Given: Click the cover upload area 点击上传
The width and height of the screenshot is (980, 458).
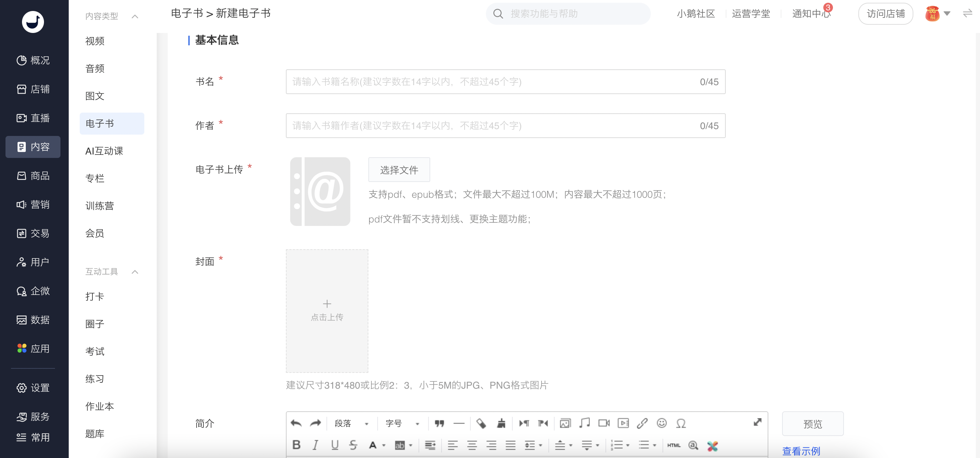Looking at the screenshot, I should click(x=327, y=311).
